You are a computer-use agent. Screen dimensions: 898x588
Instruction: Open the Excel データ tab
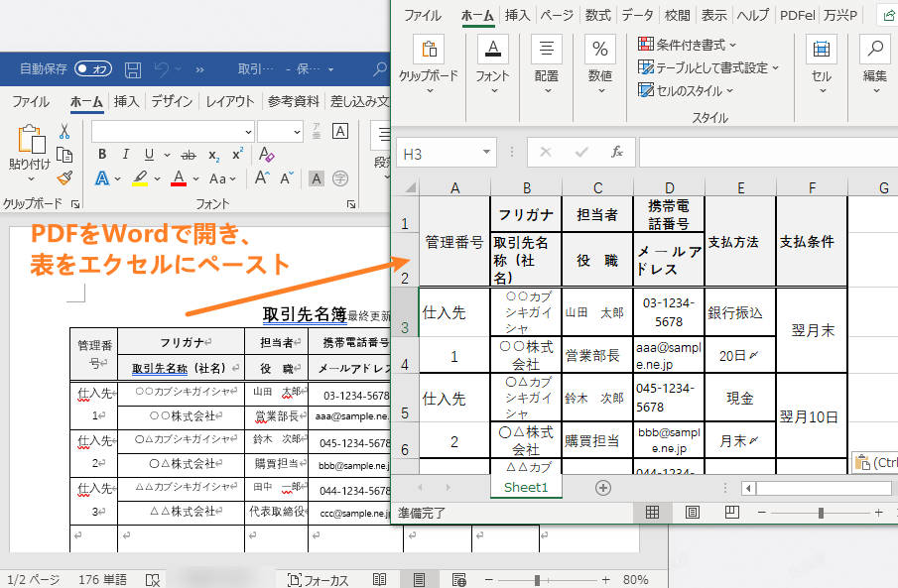click(638, 16)
